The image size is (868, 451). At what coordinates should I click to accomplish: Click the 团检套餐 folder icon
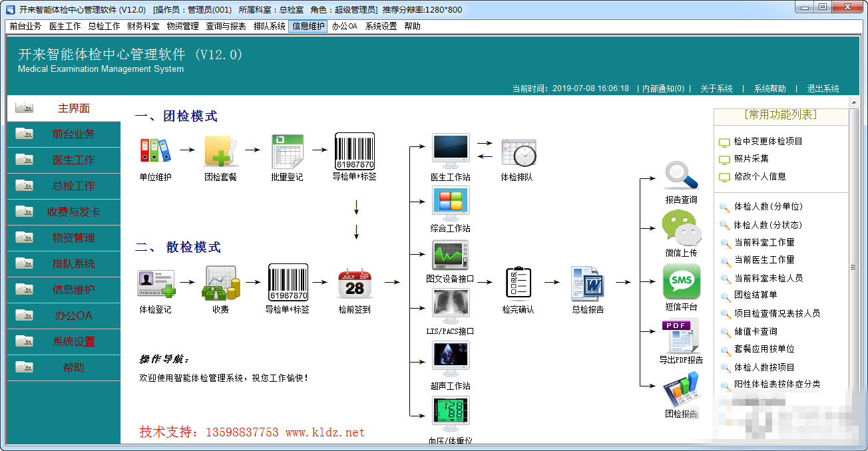point(221,150)
